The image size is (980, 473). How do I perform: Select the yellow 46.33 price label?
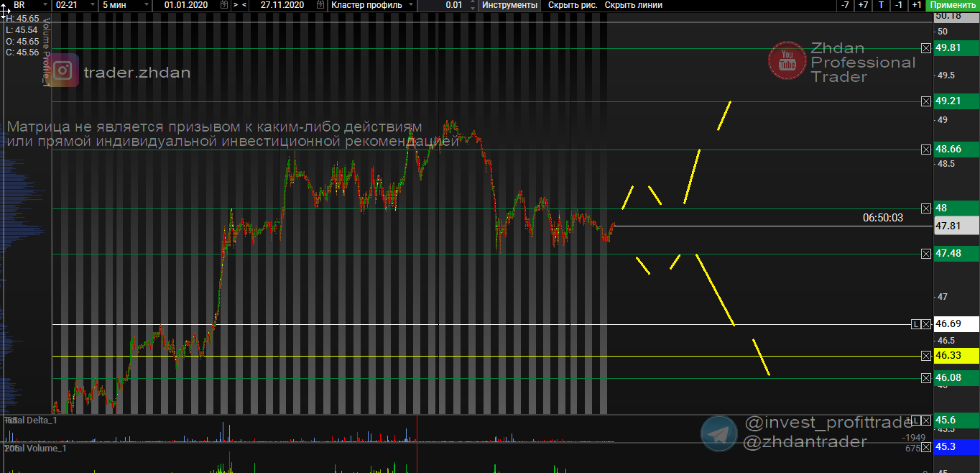click(x=956, y=356)
